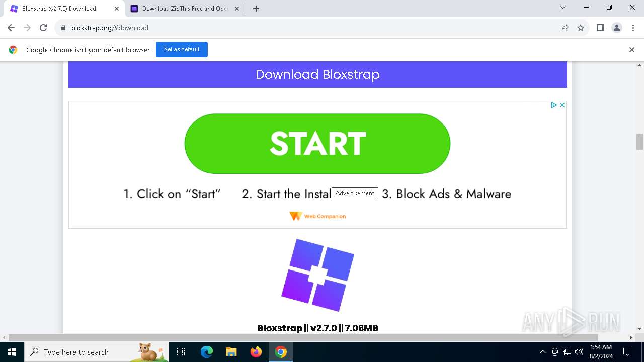Screen dimensions: 644x362
Task: Click the Chrome icon on the taskbar
Action: click(x=281, y=352)
